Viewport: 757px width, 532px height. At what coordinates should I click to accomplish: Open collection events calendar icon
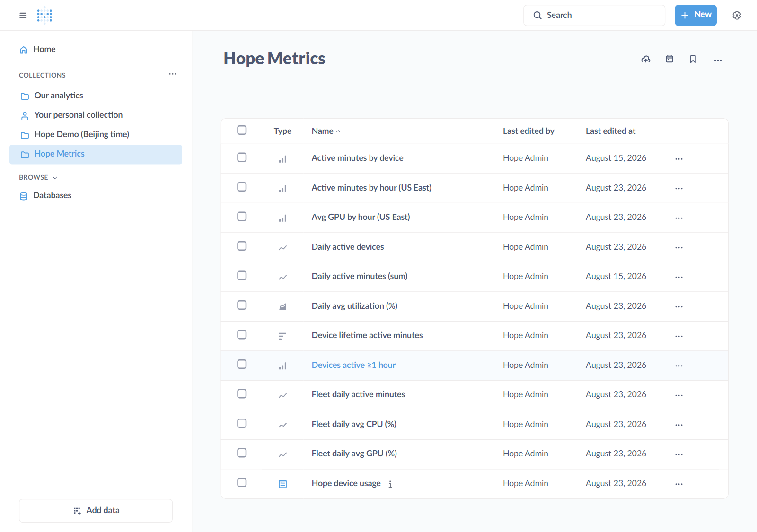tap(669, 59)
